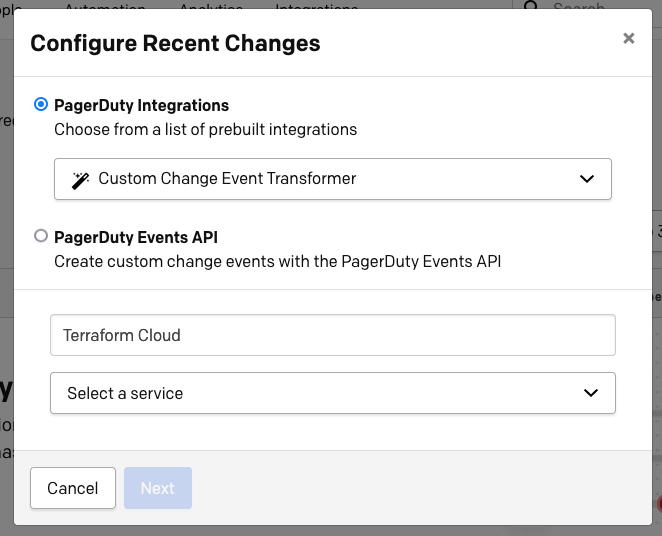This screenshot has height=536, width=662.
Task: Click the magic wand integration icon
Action: coord(80,180)
